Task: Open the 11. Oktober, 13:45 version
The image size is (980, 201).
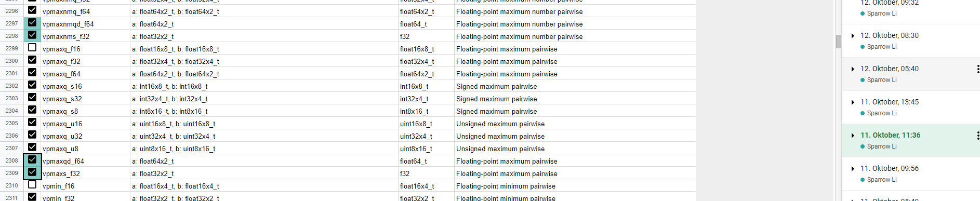Action: [x=910, y=108]
